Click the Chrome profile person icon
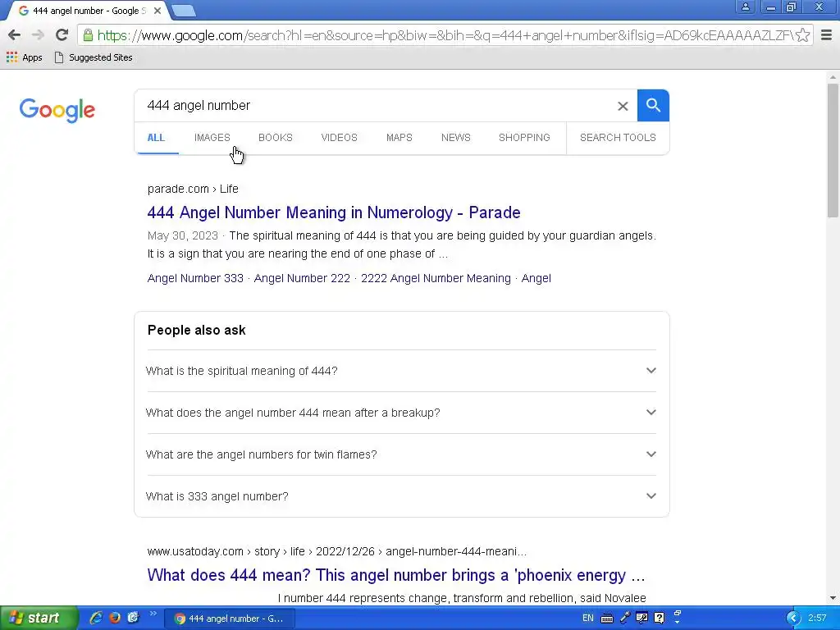Image resolution: width=840 pixels, height=630 pixels. click(x=745, y=7)
